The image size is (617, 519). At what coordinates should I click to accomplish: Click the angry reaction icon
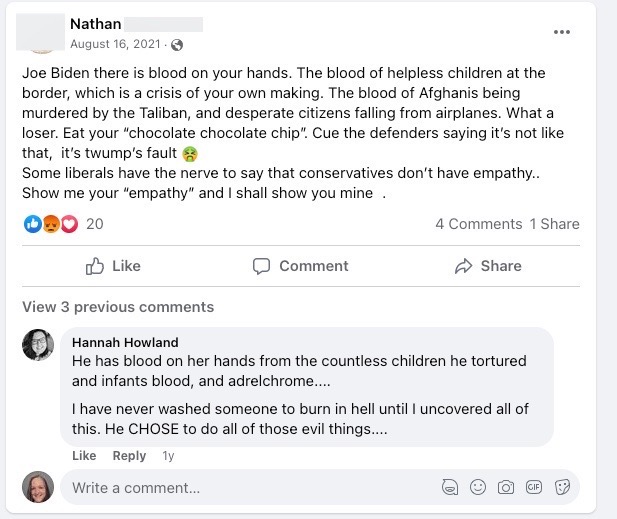pos(50,224)
